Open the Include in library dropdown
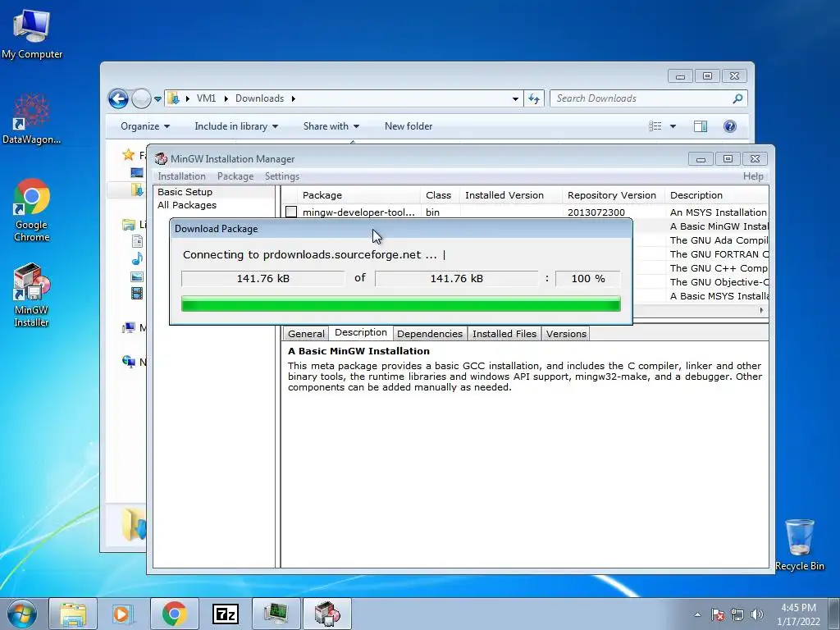840x630 pixels. 236,126
